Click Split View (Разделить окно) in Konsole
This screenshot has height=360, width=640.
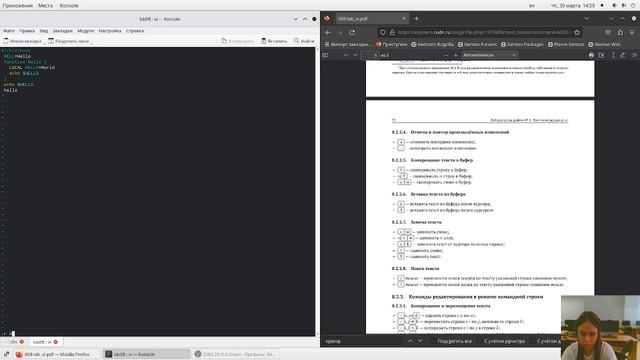pyautogui.click(x=69, y=41)
